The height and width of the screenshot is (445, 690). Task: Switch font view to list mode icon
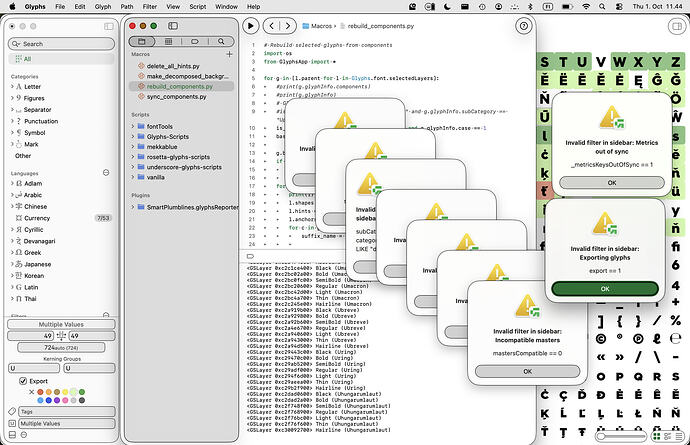click(x=679, y=436)
